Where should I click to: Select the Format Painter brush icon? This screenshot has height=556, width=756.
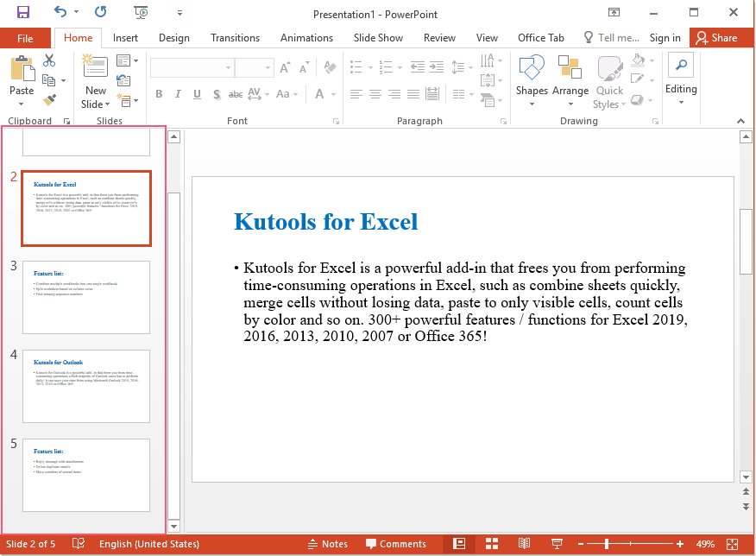pyautogui.click(x=49, y=100)
